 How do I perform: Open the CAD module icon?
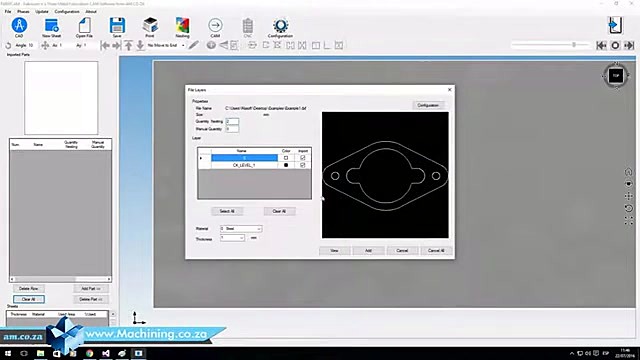click(x=19, y=25)
